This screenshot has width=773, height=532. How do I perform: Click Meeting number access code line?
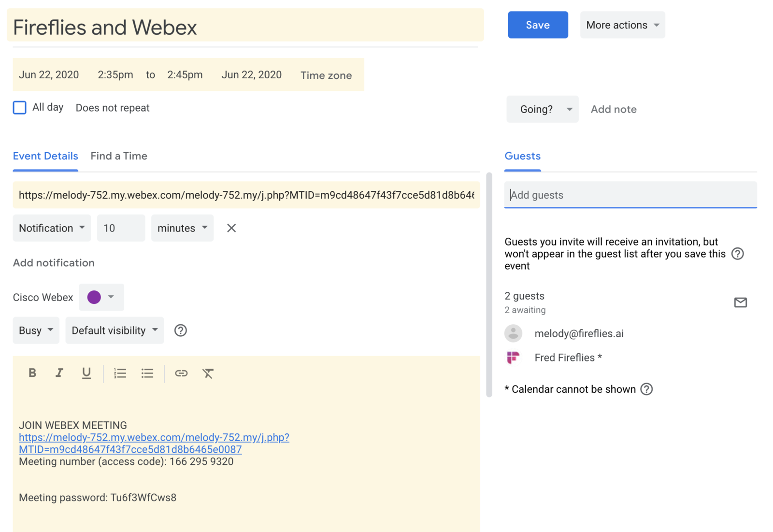(126, 461)
